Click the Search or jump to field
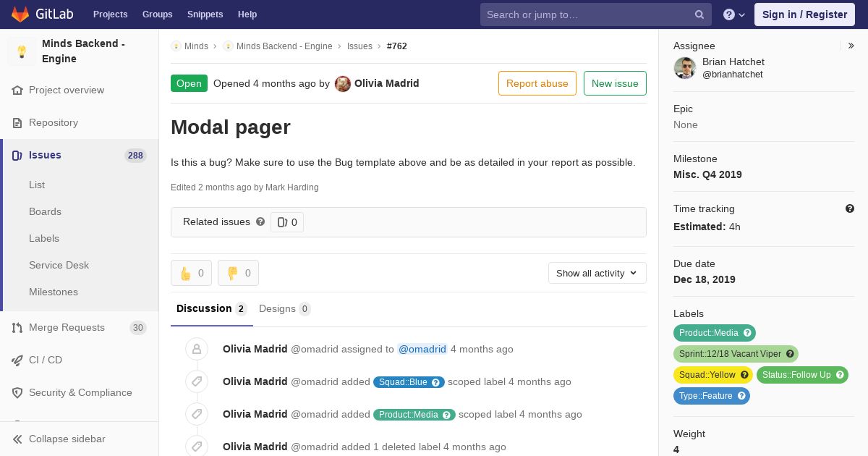The width and height of the screenshot is (868, 456). coord(596,14)
